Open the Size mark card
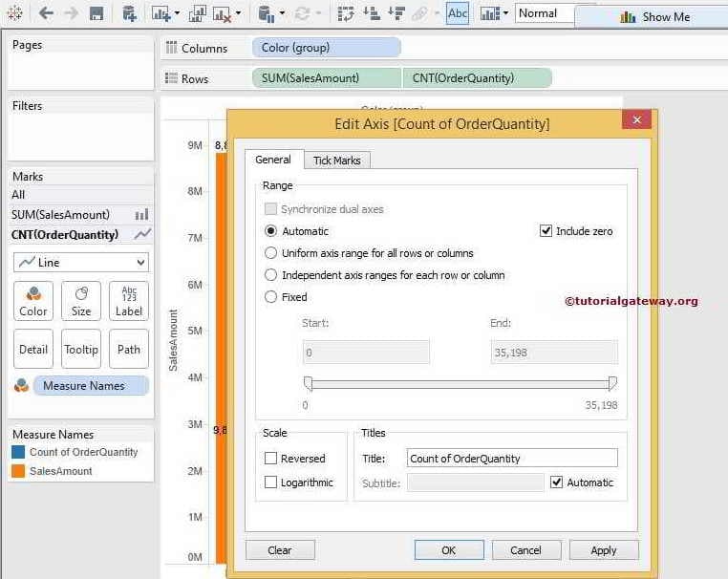This screenshot has height=579, width=728. pyautogui.click(x=81, y=301)
